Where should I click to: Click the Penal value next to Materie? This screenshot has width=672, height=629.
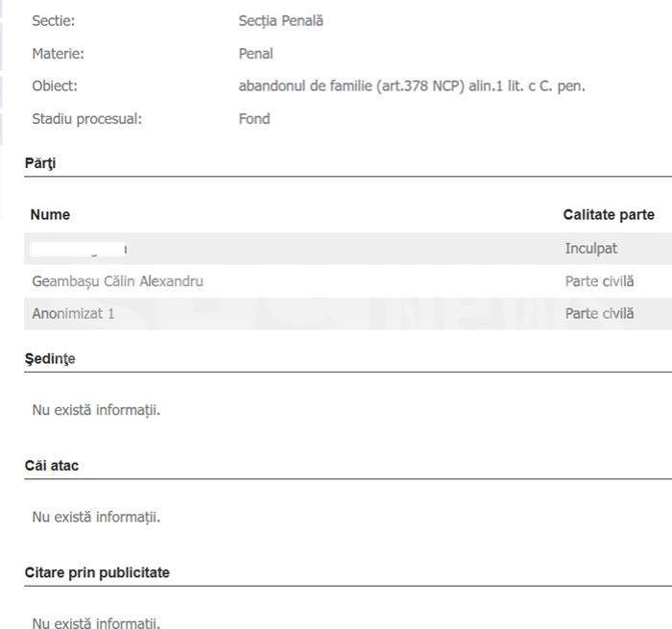(255, 54)
